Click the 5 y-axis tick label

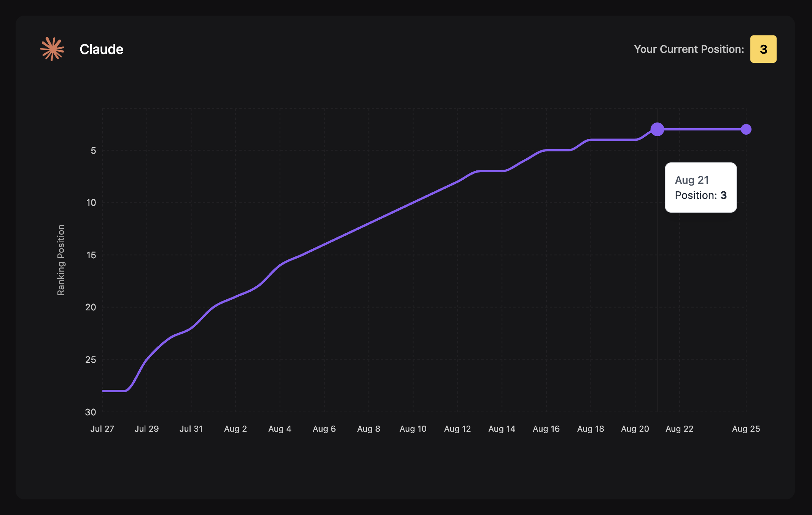[x=93, y=151]
